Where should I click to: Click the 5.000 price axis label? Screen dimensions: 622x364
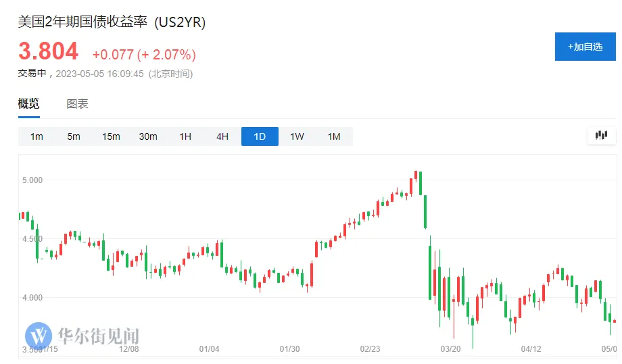[32, 180]
